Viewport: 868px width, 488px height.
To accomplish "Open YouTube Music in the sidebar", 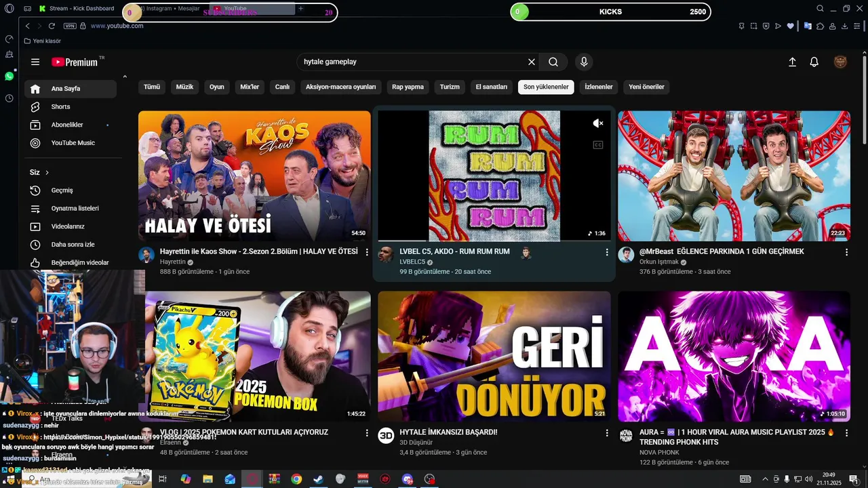I will point(71,143).
